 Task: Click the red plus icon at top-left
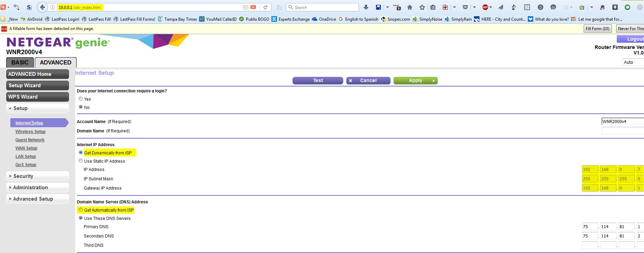[3, 7]
